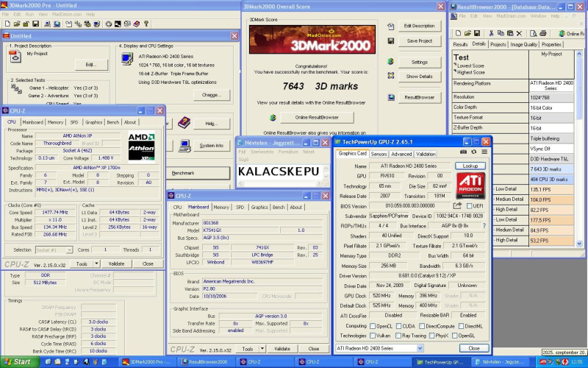The image size is (588, 368).
Task: Toggle the DirectCompute checkbox in GPU-Z
Action: point(422,326)
